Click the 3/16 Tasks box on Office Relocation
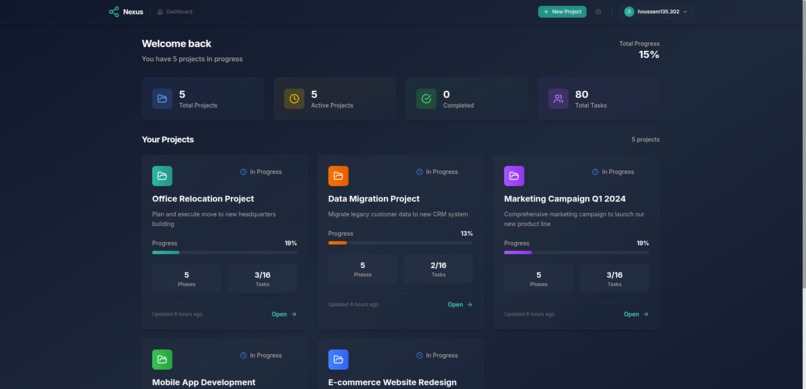This screenshot has width=806, height=389. (x=263, y=279)
